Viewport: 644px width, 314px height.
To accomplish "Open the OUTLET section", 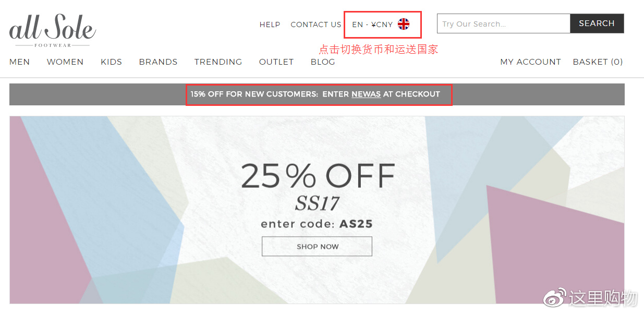I will coord(276,62).
